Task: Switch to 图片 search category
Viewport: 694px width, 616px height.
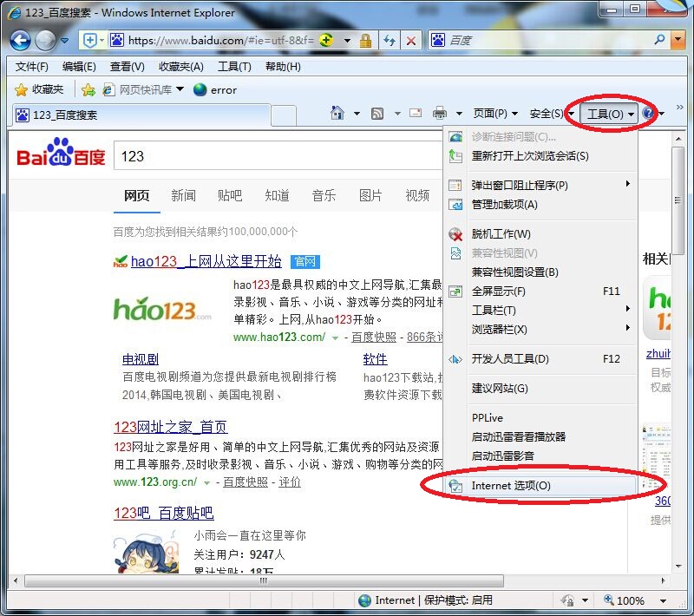Action: point(370,195)
